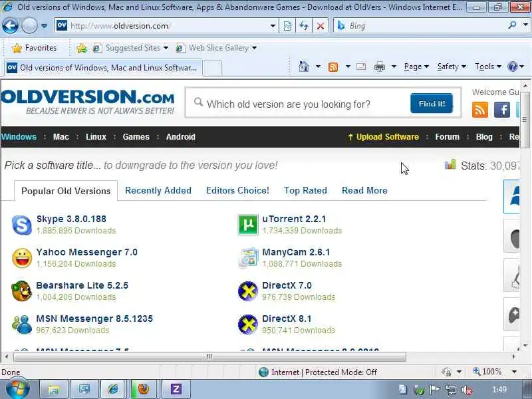Click the Yahoo Messenger smiley icon
Screen dimensions: 532x399
click(22, 258)
